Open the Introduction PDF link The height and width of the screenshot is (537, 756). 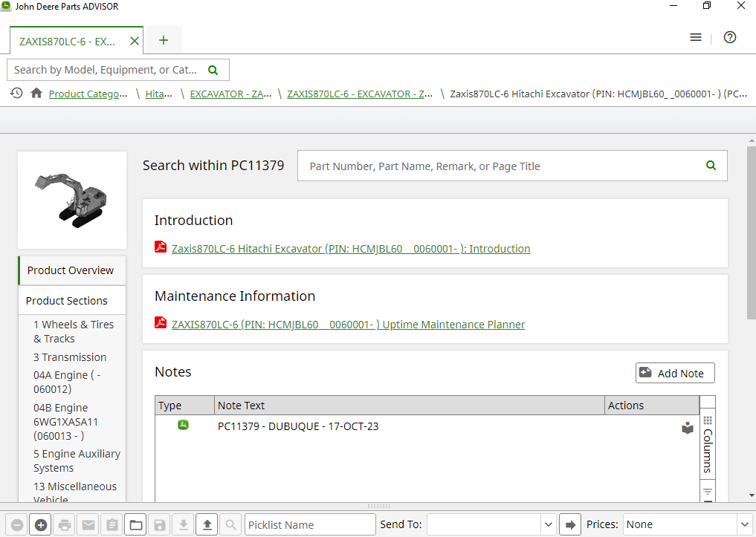(x=351, y=249)
